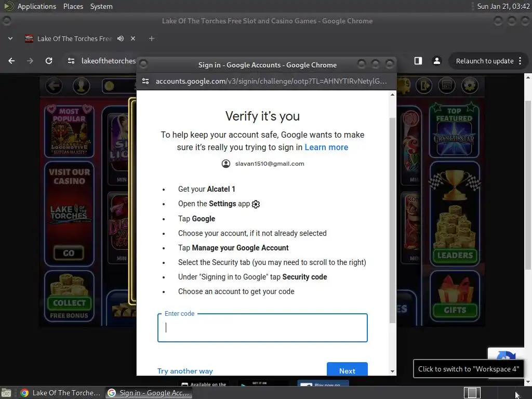Click slavan1510@gmail.com account chip
532x399 pixels.
[x=262, y=164]
